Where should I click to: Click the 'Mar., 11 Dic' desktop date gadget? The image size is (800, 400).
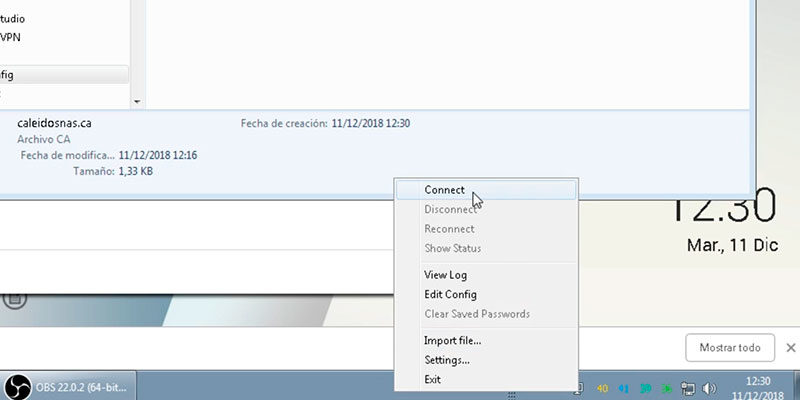pos(732,245)
